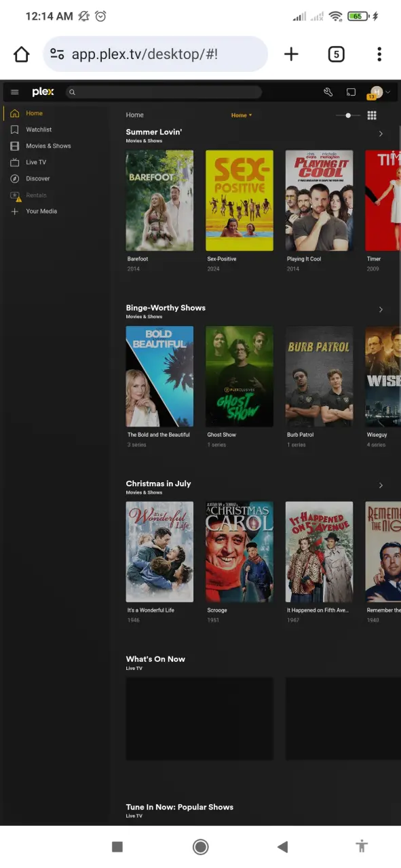Image resolution: width=401 pixels, height=868 pixels.
Task: Open the tab switcher showing 5
Action: 336,54
